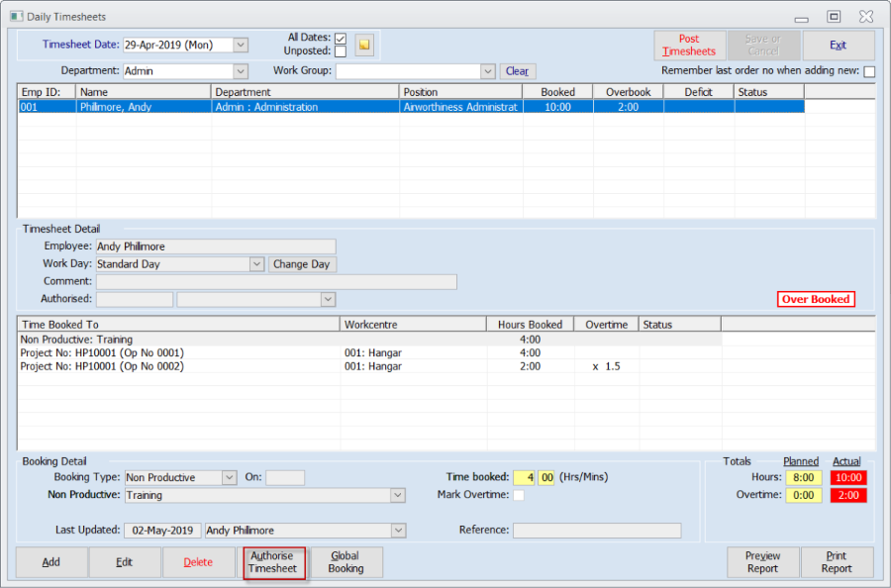
Task: Click the Time booked minutes field
Action: tap(546, 478)
